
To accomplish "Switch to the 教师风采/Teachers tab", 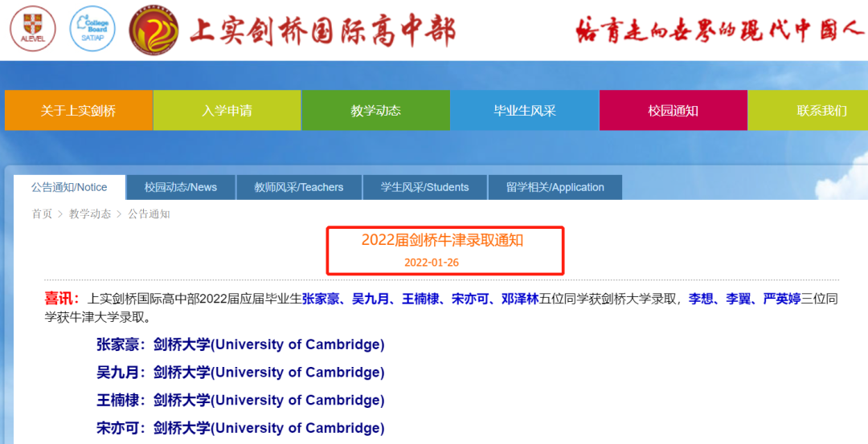I will pyautogui.click(x=299, y=187).
